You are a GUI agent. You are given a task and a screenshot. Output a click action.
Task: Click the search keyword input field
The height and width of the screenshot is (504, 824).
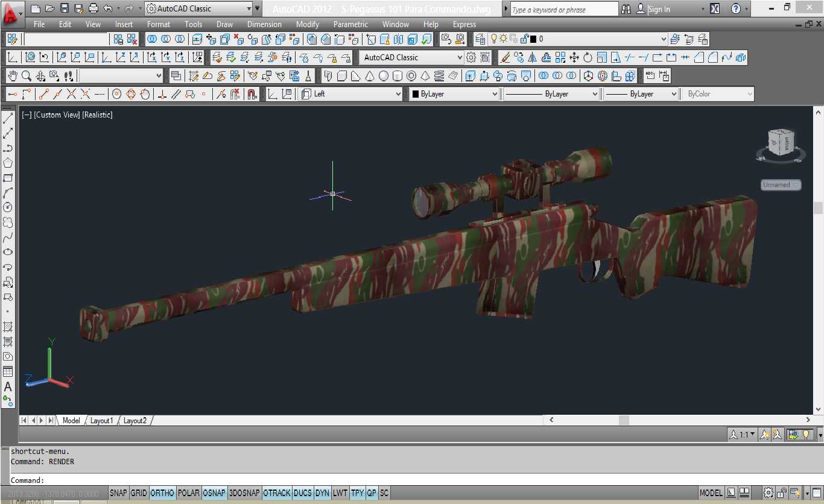[x=564, y=10]
